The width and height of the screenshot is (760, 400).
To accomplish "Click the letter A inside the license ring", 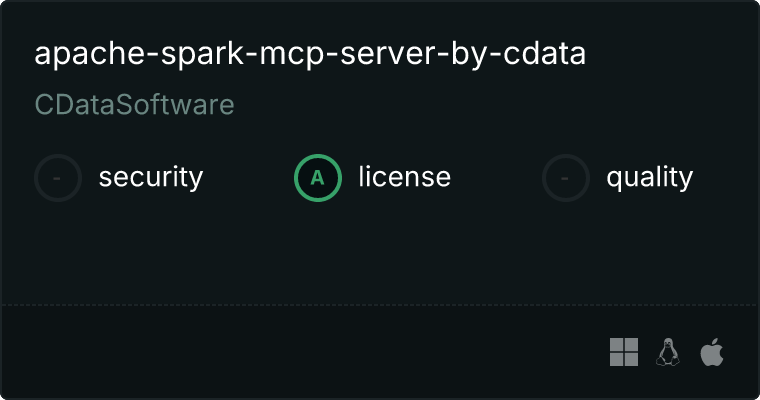I will click(318, 178).
